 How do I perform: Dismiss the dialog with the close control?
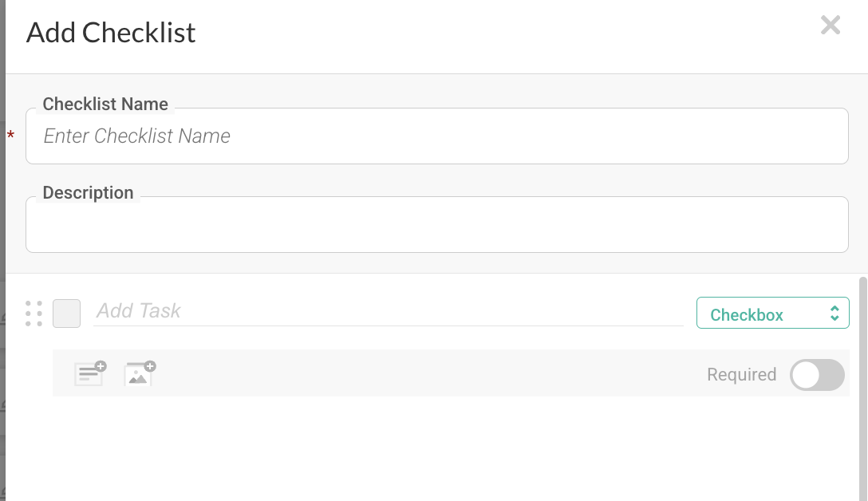tap(831, 25)
